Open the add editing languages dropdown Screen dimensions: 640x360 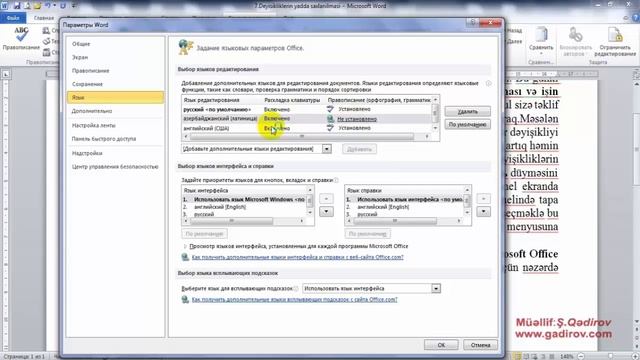tap(327, 149)
